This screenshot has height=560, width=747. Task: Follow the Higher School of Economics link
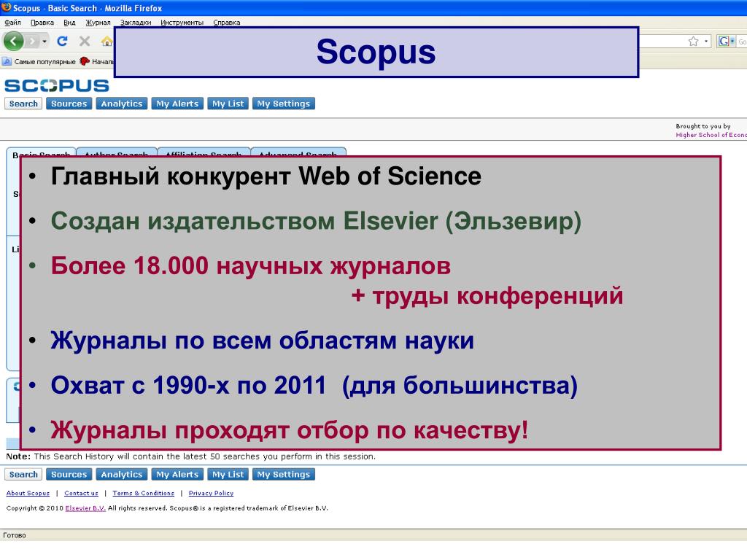click(711, 135)
